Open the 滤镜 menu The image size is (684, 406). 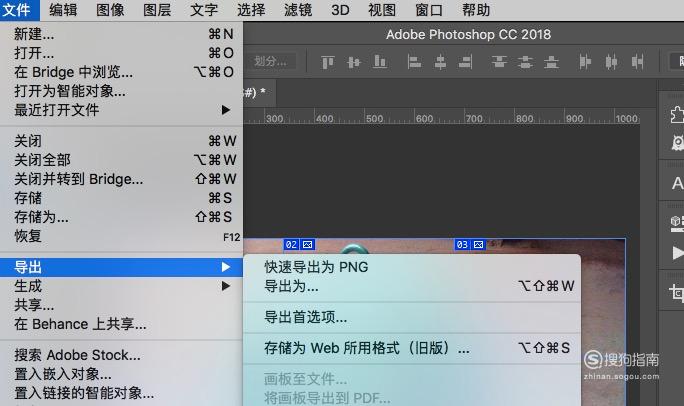pyautogui.click(x=298, y=10)
